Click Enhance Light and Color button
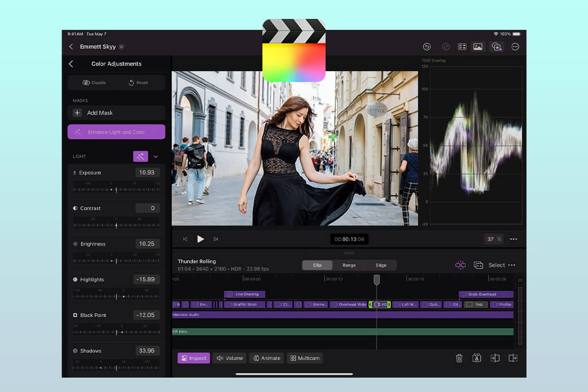This screenshot has height=392, width=588. click(x=116, y=132)
